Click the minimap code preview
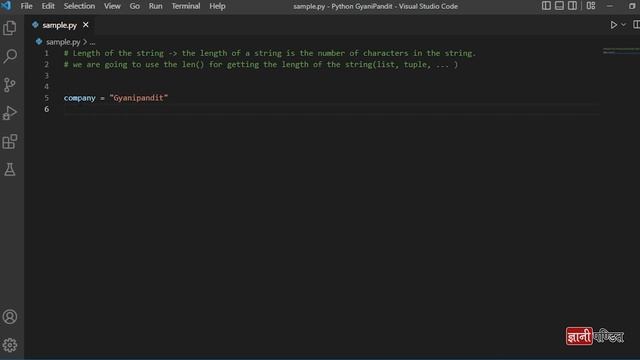Image resolution: width=640 pixels, height=360 pixels. click(621, 51)
